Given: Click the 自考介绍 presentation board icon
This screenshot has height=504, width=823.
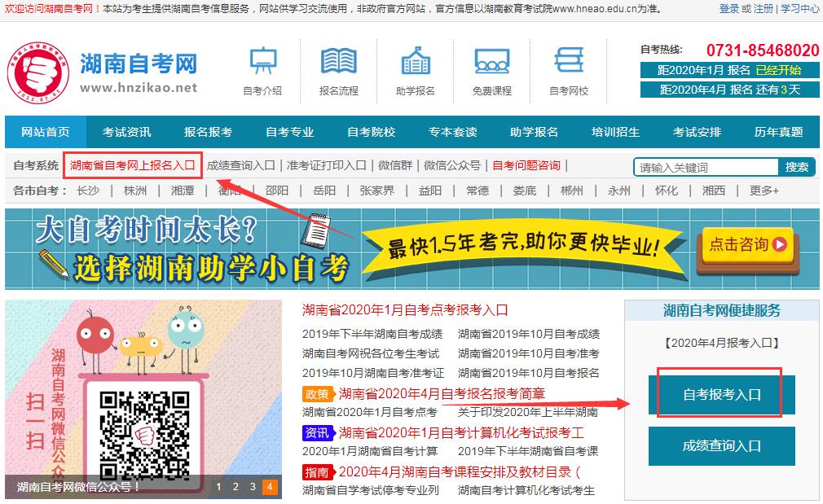Looking at the screenshot, I should [262, 62].
